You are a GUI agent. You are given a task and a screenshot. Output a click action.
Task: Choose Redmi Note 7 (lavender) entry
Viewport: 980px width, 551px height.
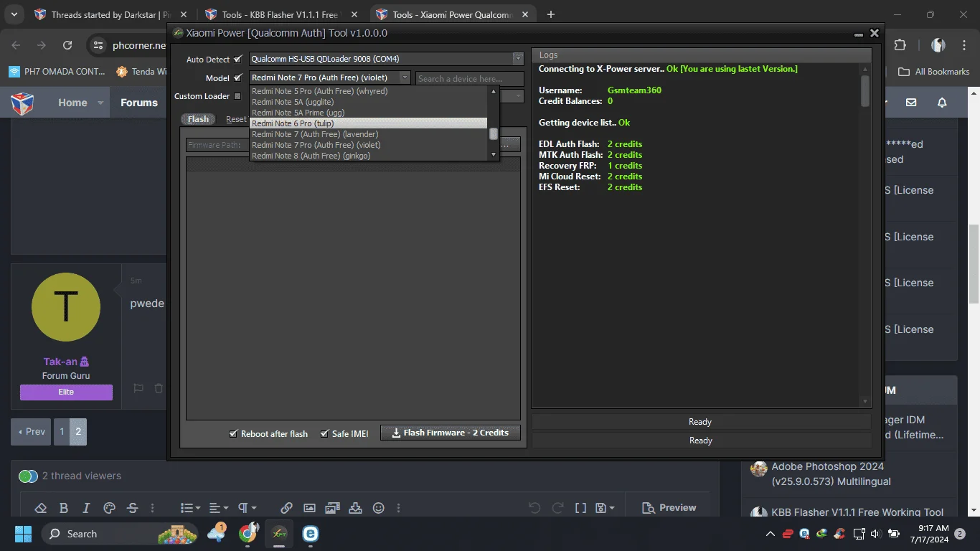point(369,134)
